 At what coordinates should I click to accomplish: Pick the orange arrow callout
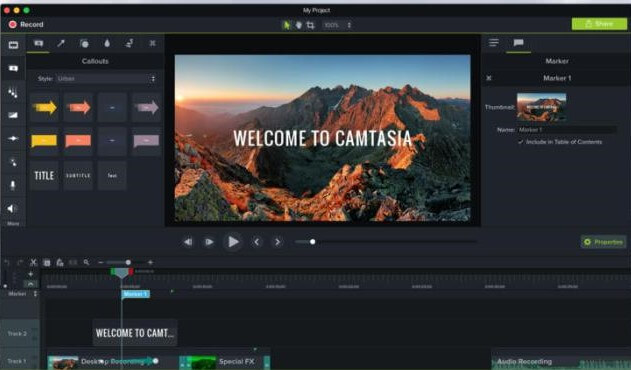pos(78,107)
